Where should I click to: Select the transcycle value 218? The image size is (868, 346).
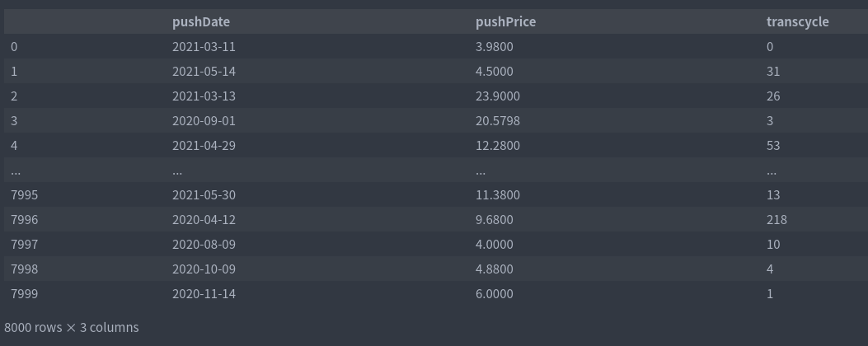pyautogui.click(x=777, y=220)
